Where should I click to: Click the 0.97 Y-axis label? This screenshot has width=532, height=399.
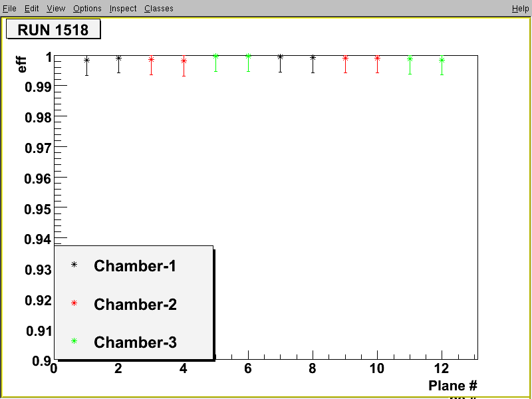pyautogui.click(x=39, y=148)
